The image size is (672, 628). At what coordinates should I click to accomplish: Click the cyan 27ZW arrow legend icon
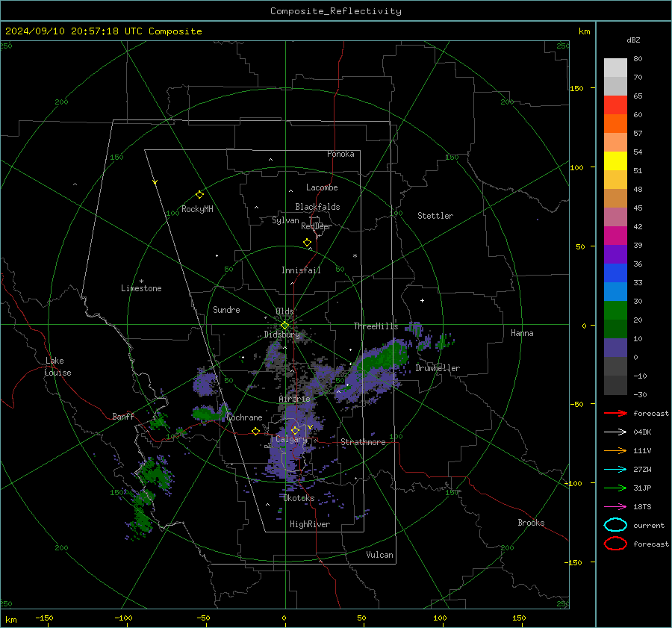pyautogui.click(x=615, y=470)
